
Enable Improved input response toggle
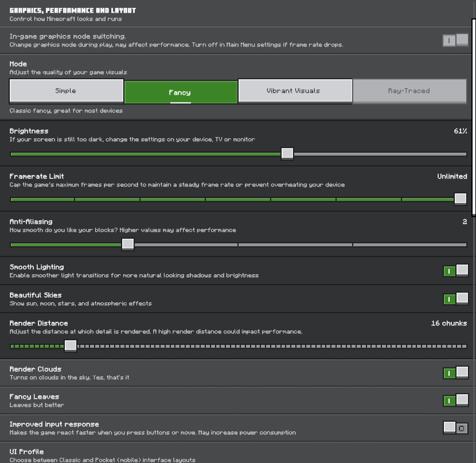coord(455,428)
